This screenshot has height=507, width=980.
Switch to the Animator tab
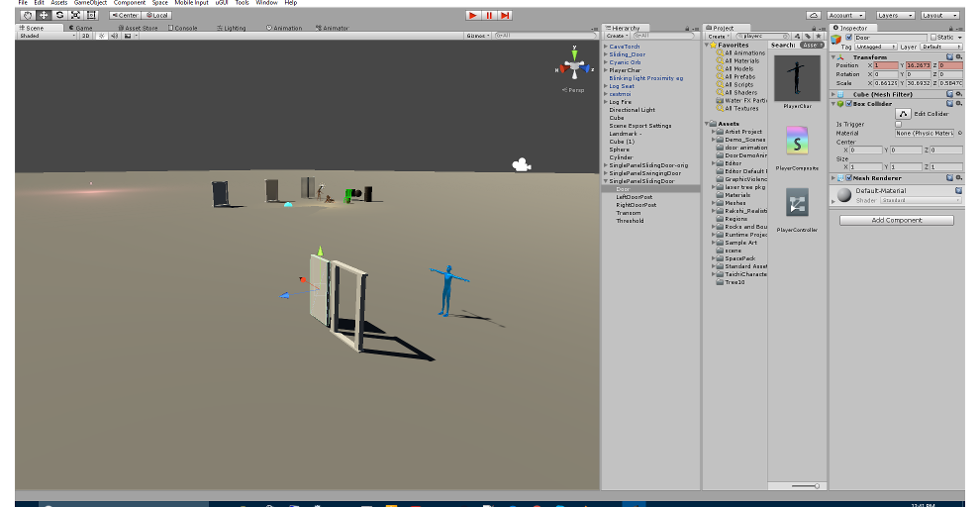click(x=333, y=28)
